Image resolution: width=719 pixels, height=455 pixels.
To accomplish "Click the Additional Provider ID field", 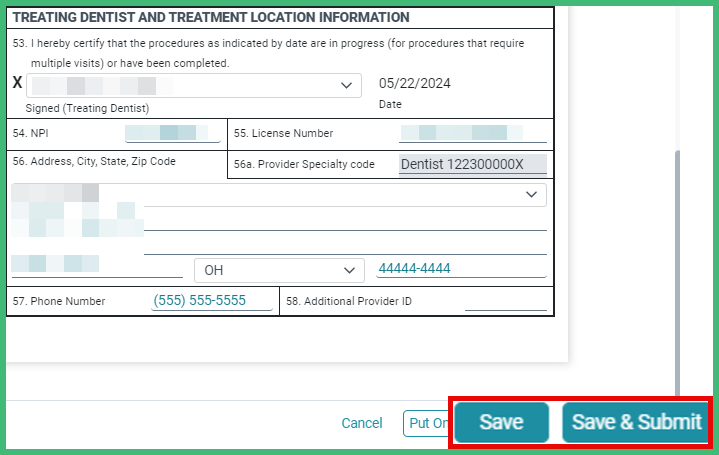I will [x=505, y=301].
